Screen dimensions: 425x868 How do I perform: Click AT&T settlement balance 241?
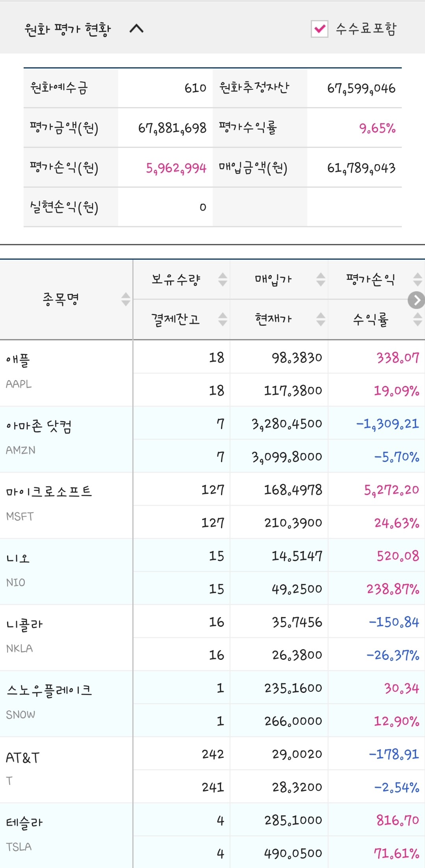[x=213, y=787]
